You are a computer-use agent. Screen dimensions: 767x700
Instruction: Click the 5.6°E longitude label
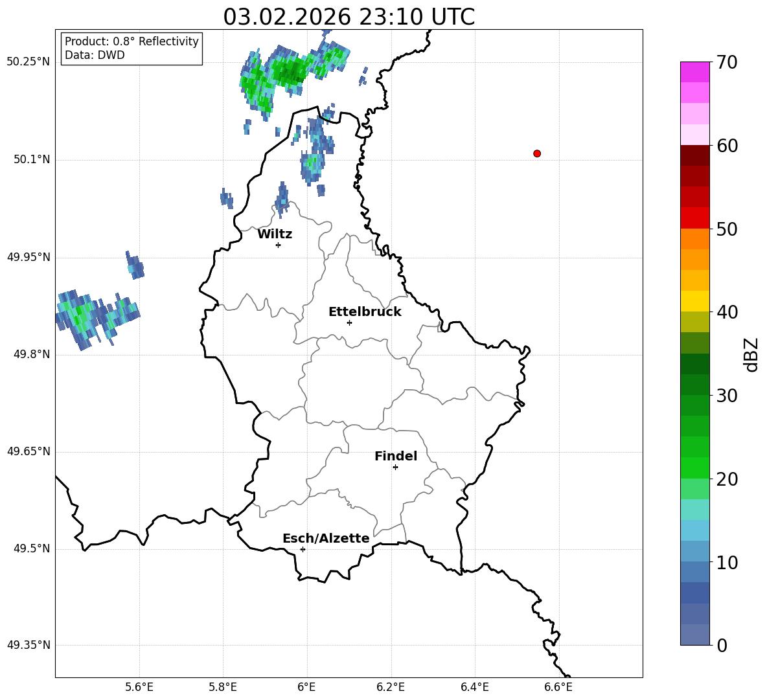(x=139, y=687)
